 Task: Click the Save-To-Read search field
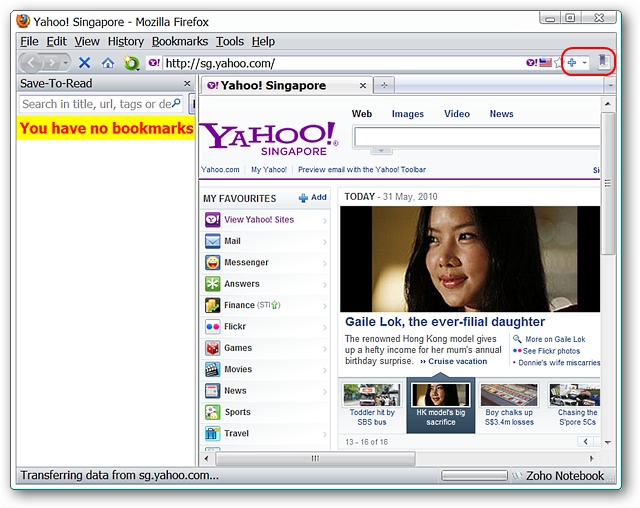tap(96, 104)
